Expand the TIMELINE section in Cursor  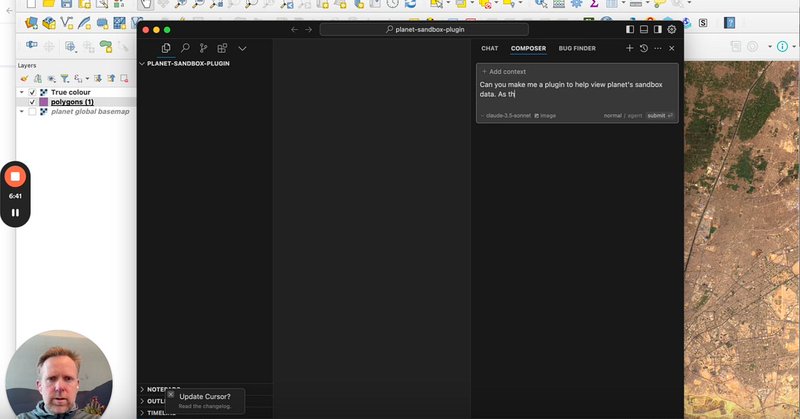pyautogui.click(x=159, y=413)
